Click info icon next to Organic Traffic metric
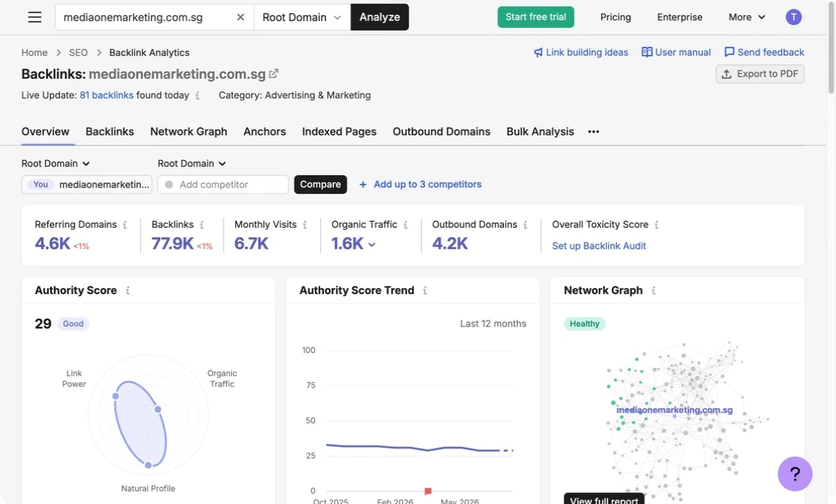This screenshot has width=836, height=504. (405, 225)
